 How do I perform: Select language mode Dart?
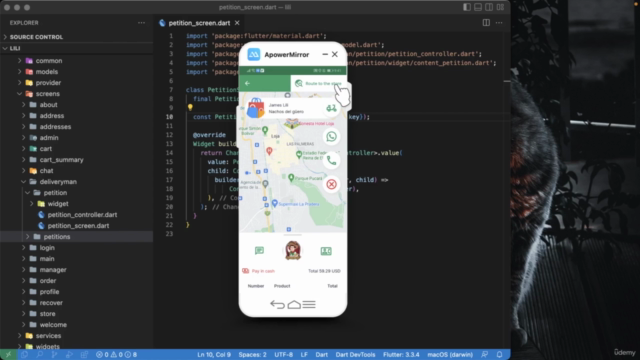point(322,355)
